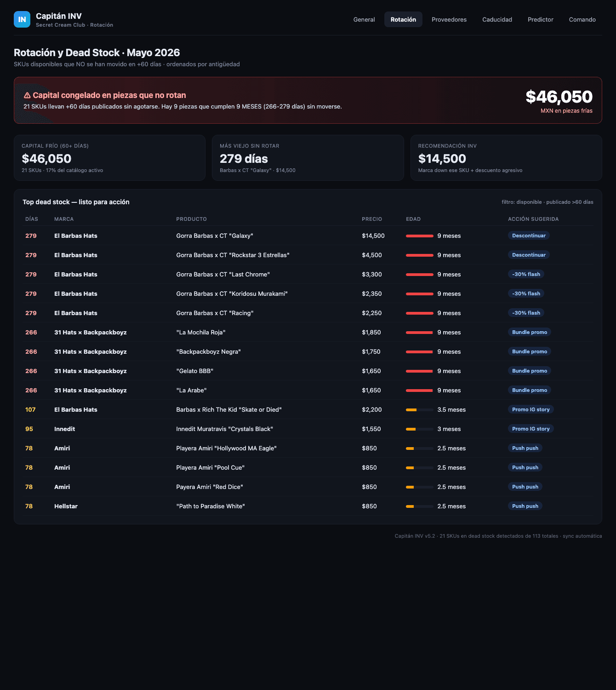Select product "La Arabe"
Viewport: 616px width, 690px height.
point(191,390)
